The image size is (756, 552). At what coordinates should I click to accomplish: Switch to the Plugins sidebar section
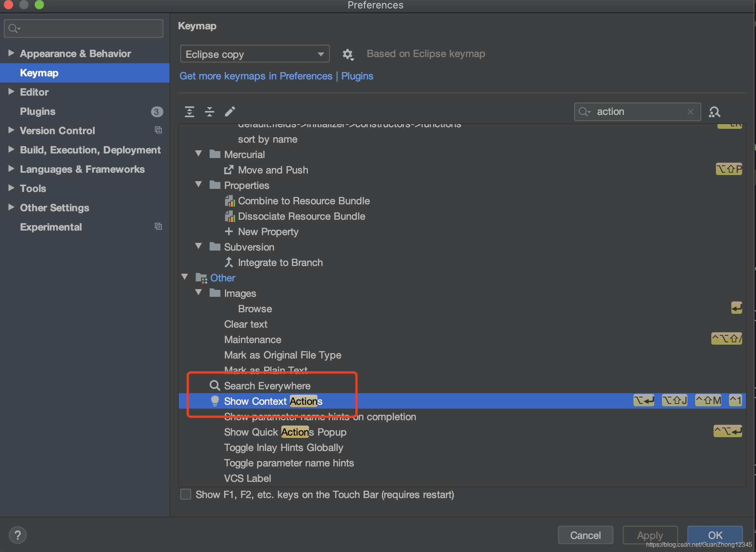[37, 111]
